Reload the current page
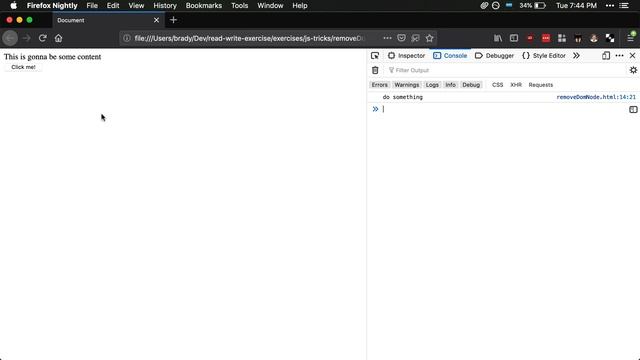 (42, 38)
